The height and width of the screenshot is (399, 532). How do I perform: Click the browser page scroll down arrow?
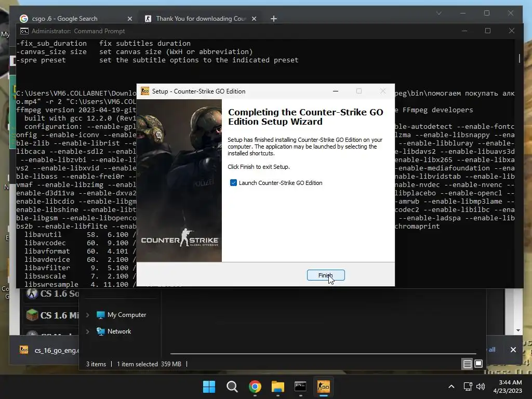point(518,330)
